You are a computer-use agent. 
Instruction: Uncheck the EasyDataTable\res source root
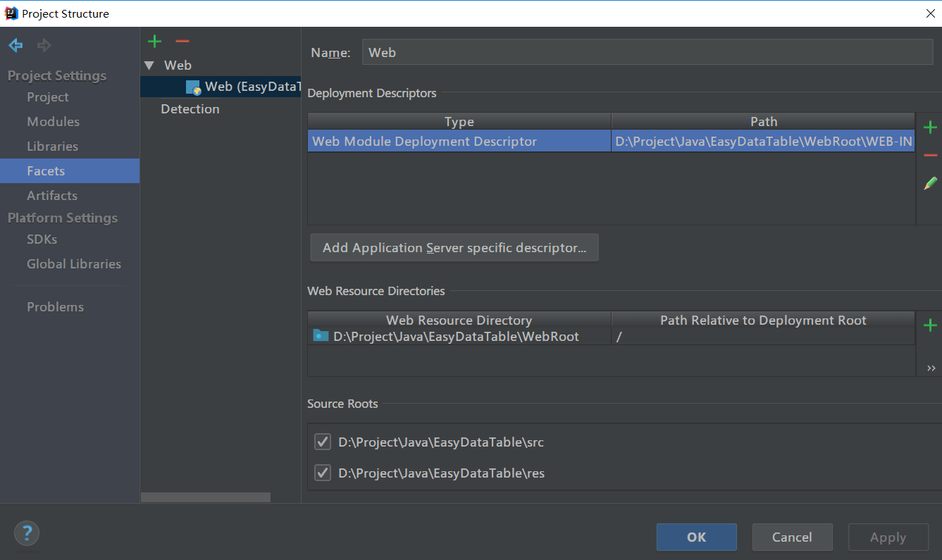pos(323,473)
